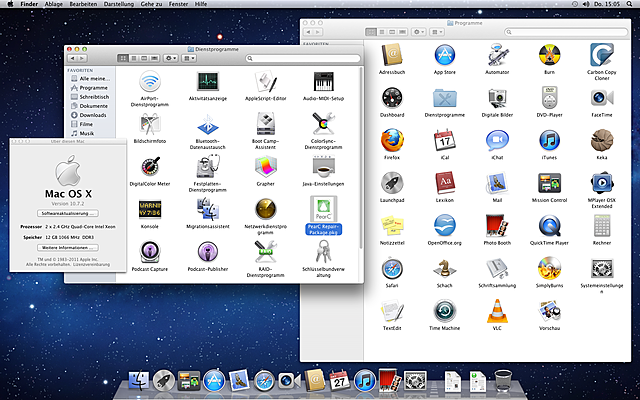This screenshot has width=640, height=400.
Task: Go forward in Dienstprogramme window
Action: tap(82, 58)
